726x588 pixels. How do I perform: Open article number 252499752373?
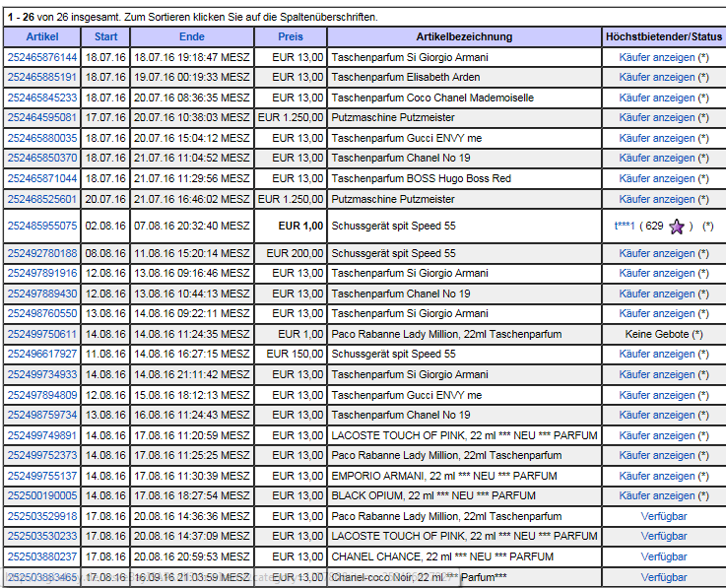42,456
